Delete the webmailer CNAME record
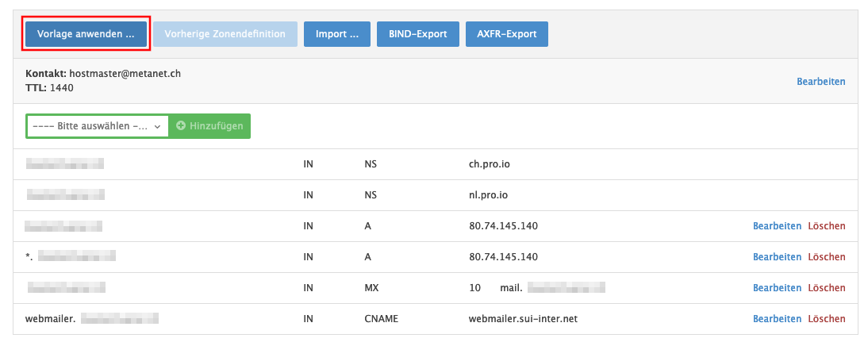Image resolution: width=868 pixels, height=342 pixels. (826, 319)
